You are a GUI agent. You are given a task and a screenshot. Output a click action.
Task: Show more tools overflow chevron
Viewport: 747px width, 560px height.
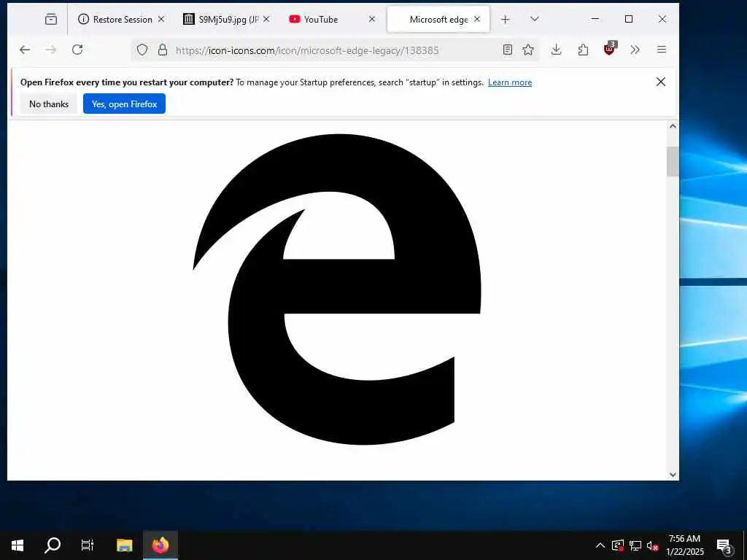point(635,50)
